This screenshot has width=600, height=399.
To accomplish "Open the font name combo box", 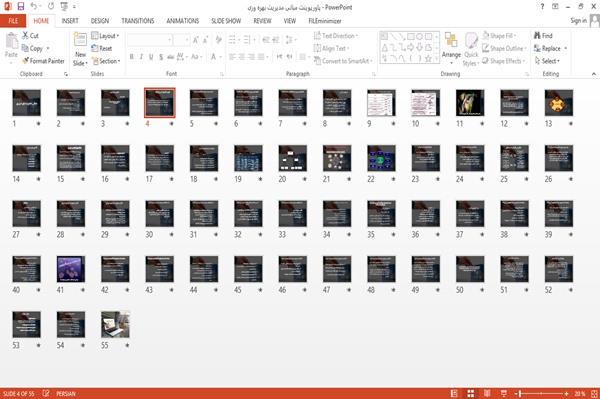I will point(149,39).
